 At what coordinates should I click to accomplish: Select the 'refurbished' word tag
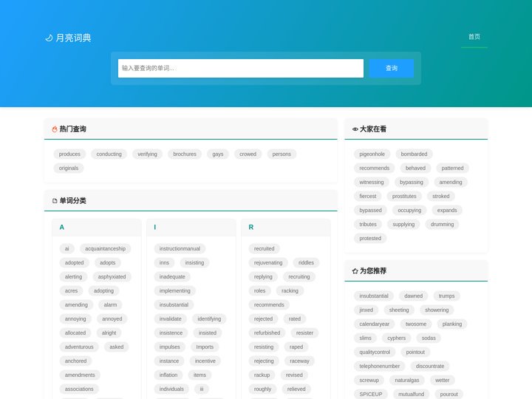pyautogui.click(x=267, y=332)
